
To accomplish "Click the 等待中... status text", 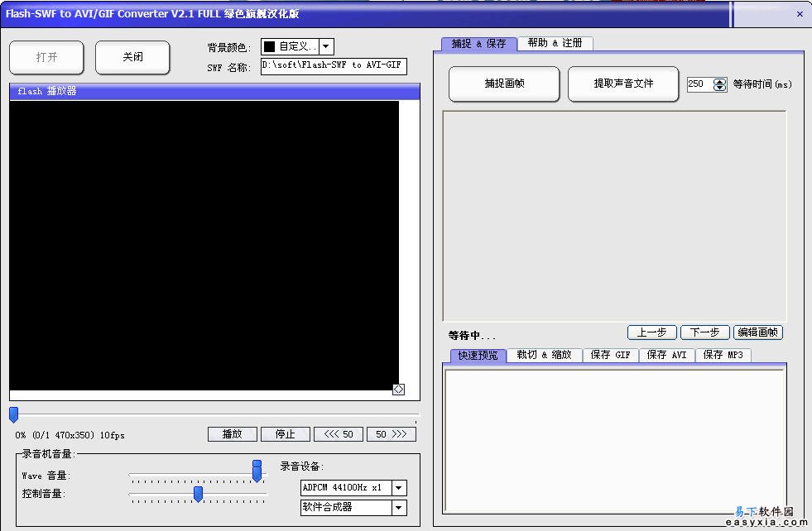I will coord(472,336).
